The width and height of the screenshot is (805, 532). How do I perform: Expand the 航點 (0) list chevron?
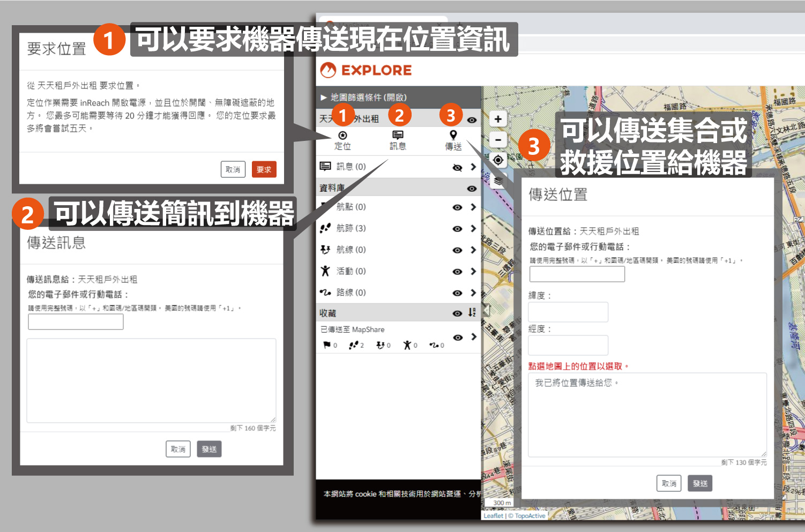tap(473, 207)
